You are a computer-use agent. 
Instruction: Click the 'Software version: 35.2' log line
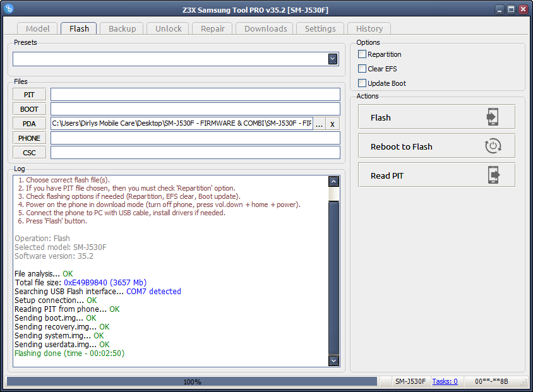54,256
